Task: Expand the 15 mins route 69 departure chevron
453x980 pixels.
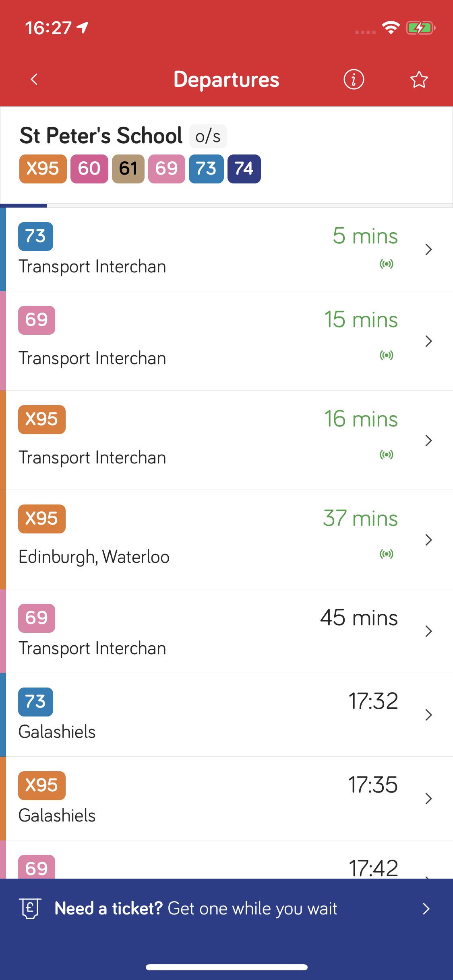Action: (x=428, y=341)
